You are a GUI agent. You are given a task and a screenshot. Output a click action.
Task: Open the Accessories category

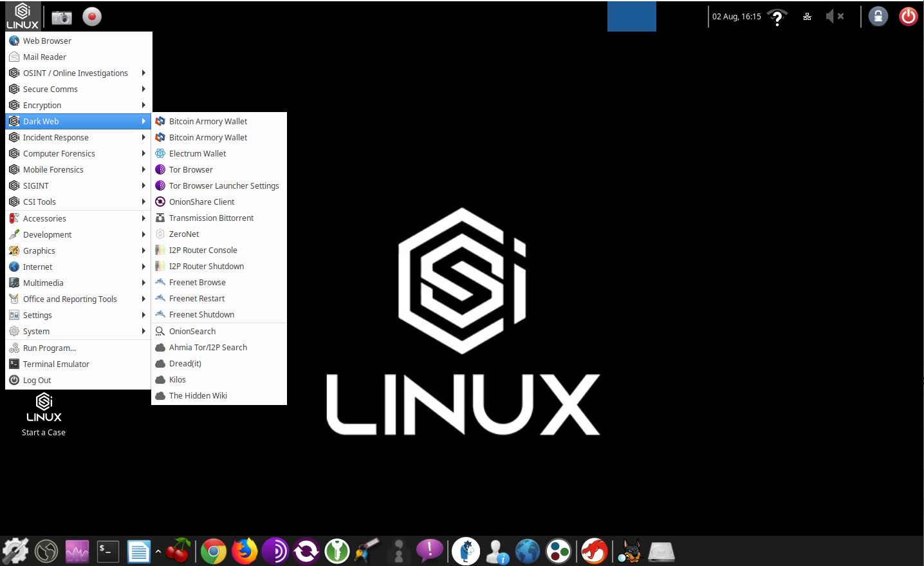pyautogui.click(x=79, y=218)
